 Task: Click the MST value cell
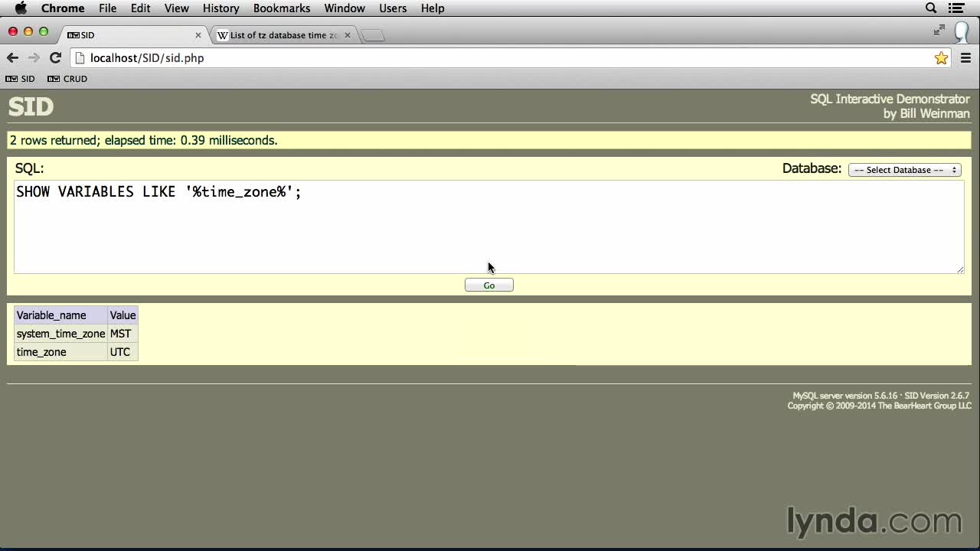tap(122, 334)
